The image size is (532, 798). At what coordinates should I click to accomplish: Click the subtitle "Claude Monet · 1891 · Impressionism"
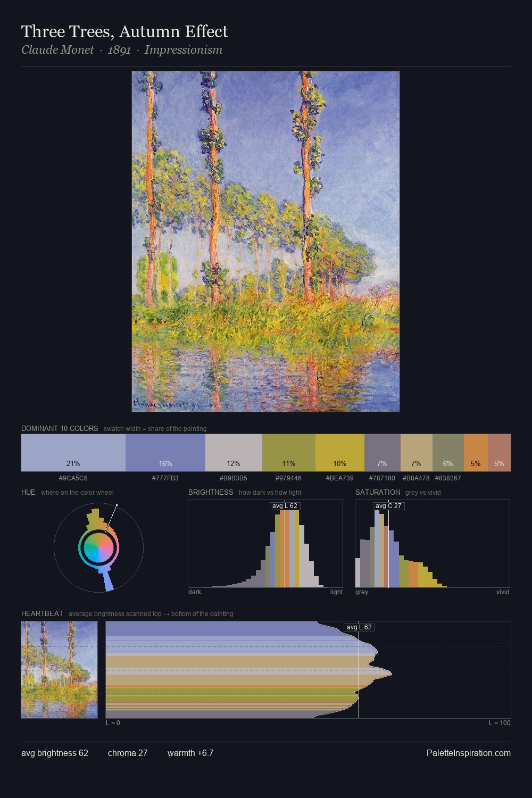click(122, 50)
